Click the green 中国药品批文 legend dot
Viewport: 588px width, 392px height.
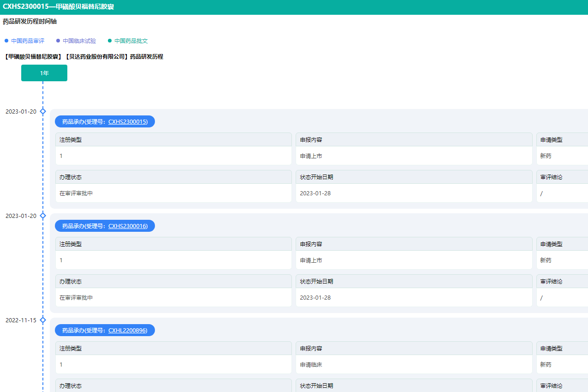coord(110,41)
